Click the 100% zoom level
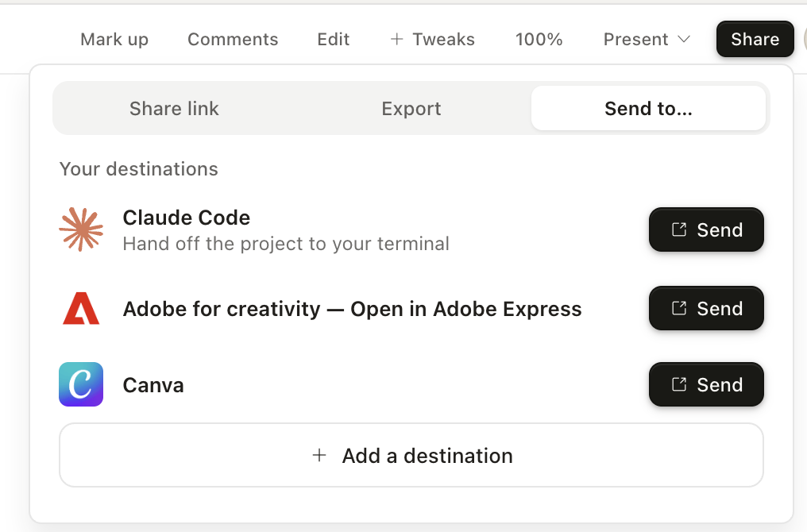807x532 pixels. [539, 39]
